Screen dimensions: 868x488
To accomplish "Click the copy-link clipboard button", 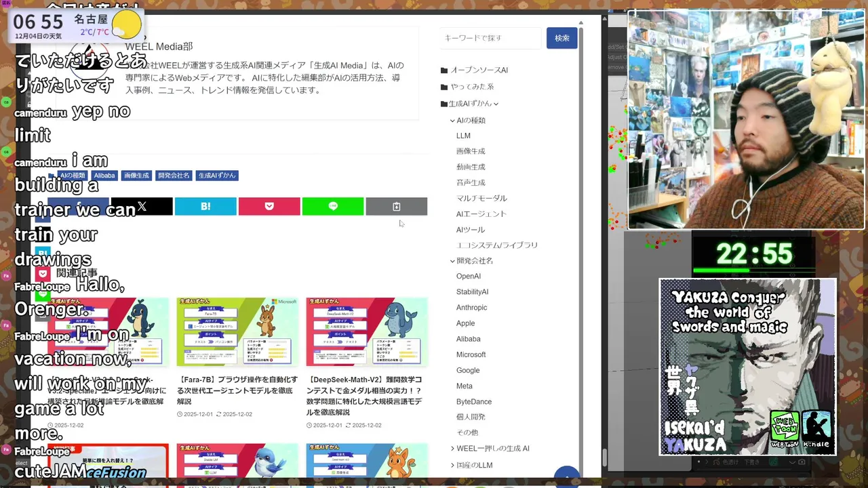I will tap(397, 207).
